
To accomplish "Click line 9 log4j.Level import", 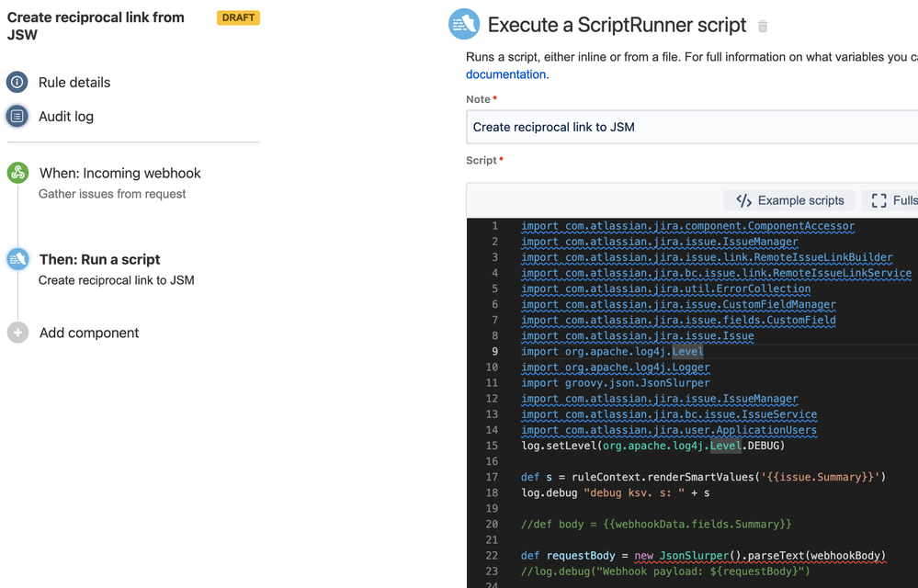I will point(612,352).
